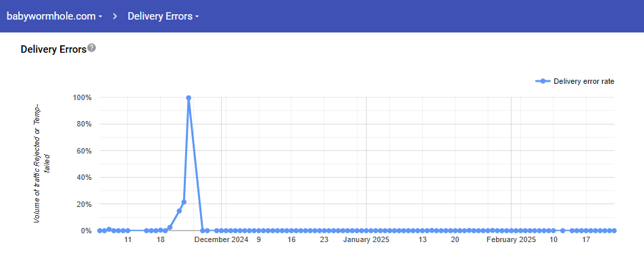Click the December 2024 axis label
644x259 pixels.
(222, 240)
